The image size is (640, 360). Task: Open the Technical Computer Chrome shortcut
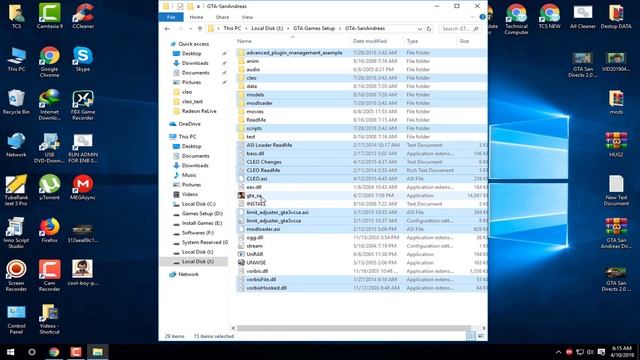[516, 19]
